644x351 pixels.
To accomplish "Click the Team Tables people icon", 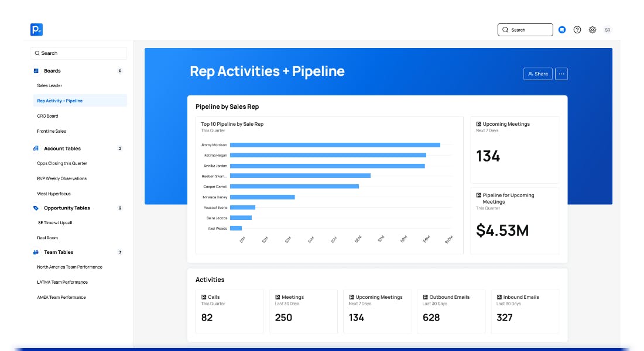I will pyautogui.click(x=36, y=253).
